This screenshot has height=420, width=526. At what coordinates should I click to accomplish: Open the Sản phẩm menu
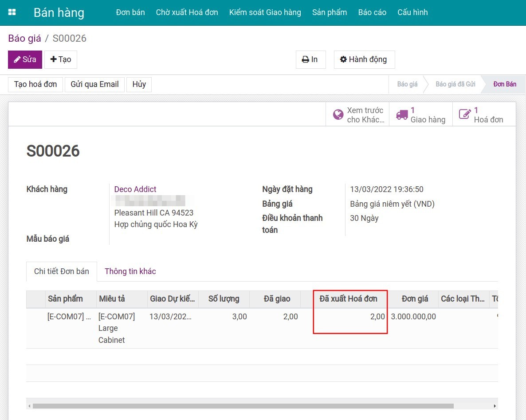coord(330,12)
